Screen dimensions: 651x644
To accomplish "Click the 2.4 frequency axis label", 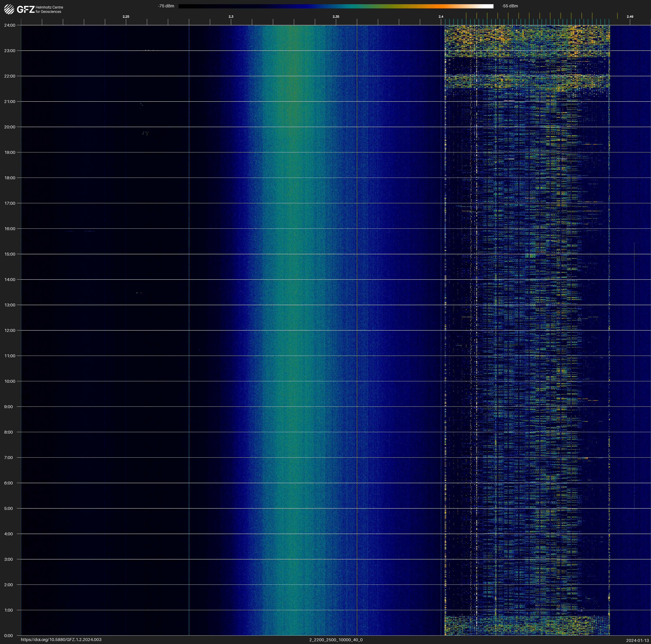I will point(441,17).
